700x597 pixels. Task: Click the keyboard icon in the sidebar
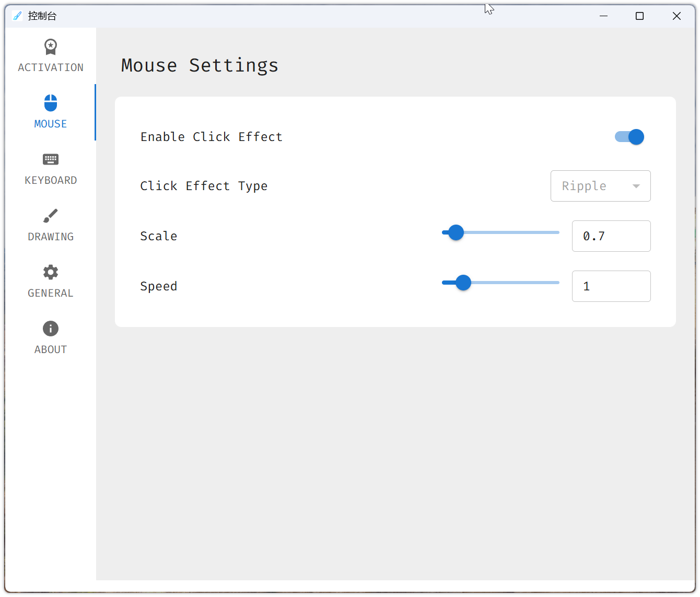point(50,159)
